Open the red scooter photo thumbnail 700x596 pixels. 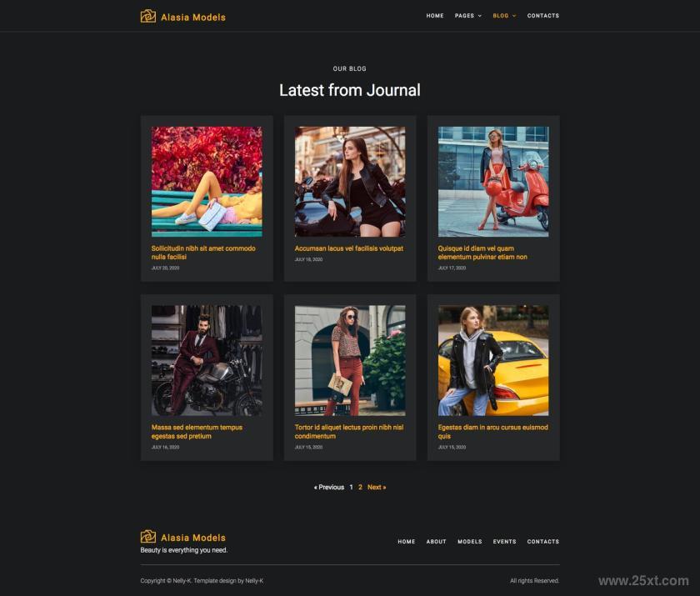pos(493,182)
